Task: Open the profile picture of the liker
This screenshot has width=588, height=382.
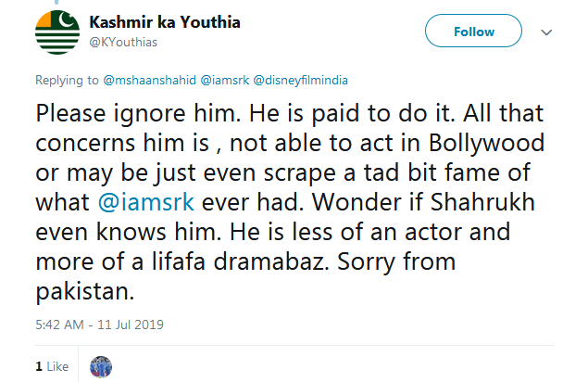Action: tap(100, 366)
